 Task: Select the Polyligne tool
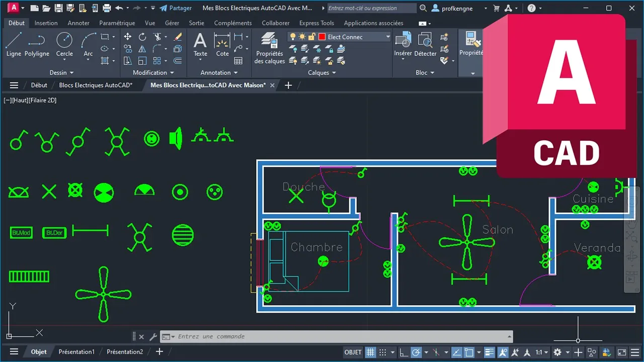coord(37,44)
